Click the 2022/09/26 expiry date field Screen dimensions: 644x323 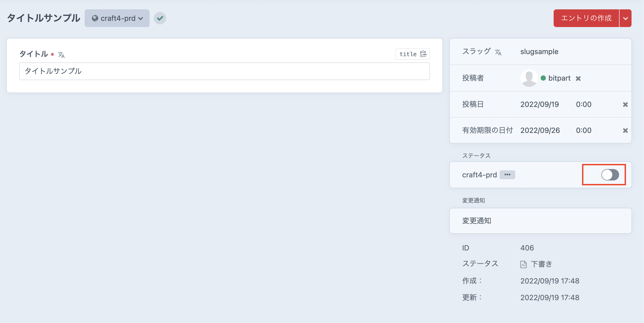tap(540, 131)
